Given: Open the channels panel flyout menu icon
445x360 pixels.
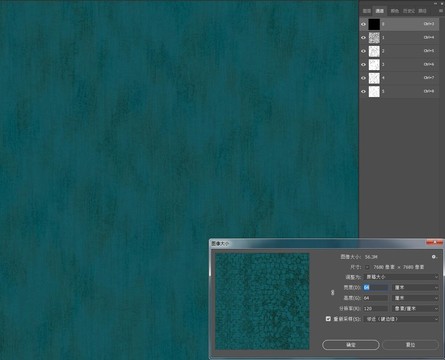Looking at the screenshot, I should 440,11.
